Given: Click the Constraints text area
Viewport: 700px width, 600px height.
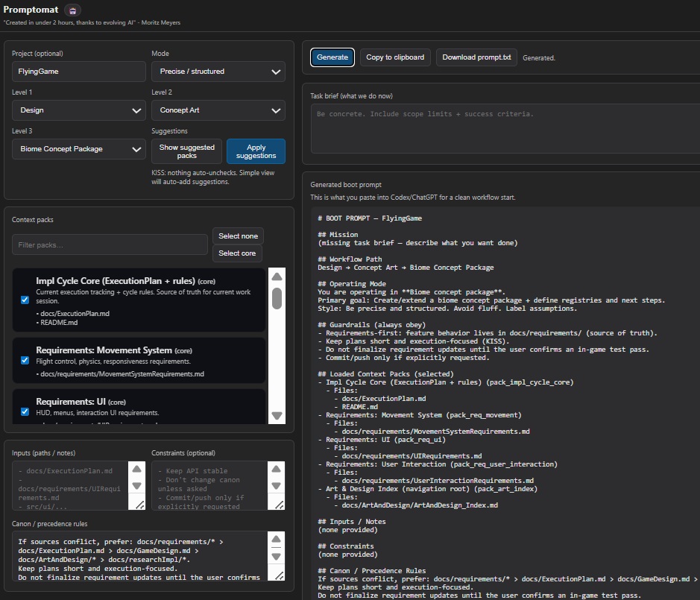Looking at the screenshot, I should (209, 486).
